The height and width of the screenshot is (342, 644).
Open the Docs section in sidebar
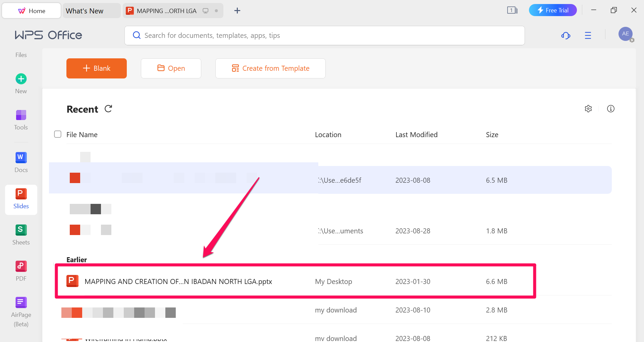(x=21, y=162)
